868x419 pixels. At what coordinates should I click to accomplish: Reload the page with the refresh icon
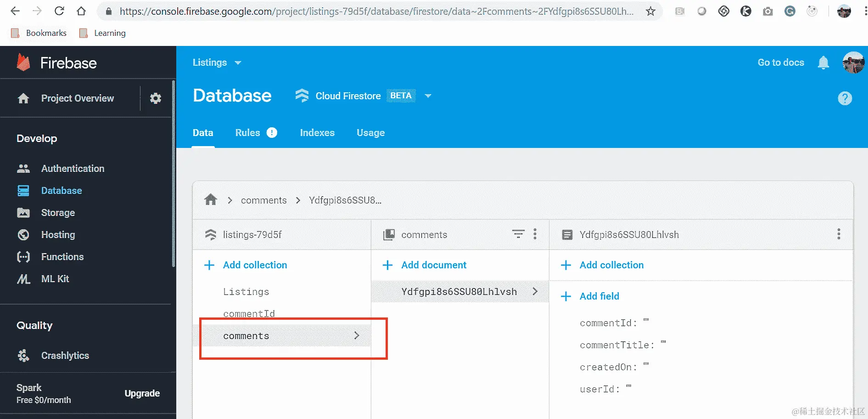pyautogui.click(x=59, y=11)
